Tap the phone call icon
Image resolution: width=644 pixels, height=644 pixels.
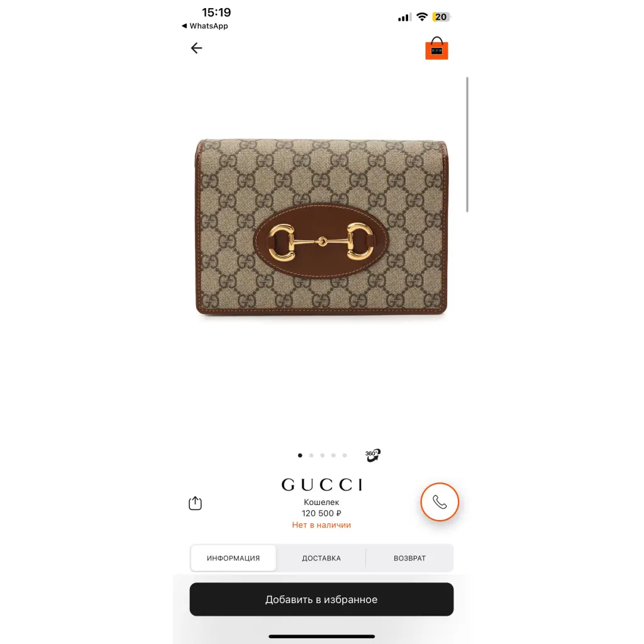[440, 502]
